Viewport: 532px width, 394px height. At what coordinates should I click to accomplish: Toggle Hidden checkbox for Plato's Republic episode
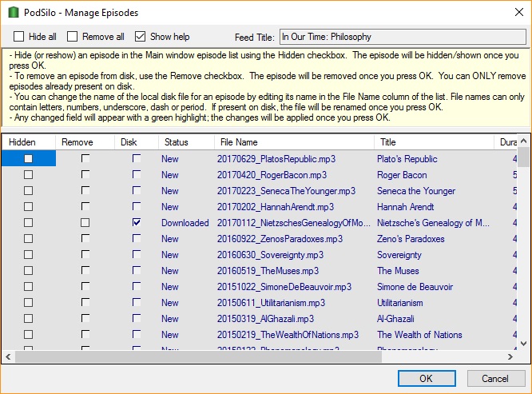tap(28, 159)
